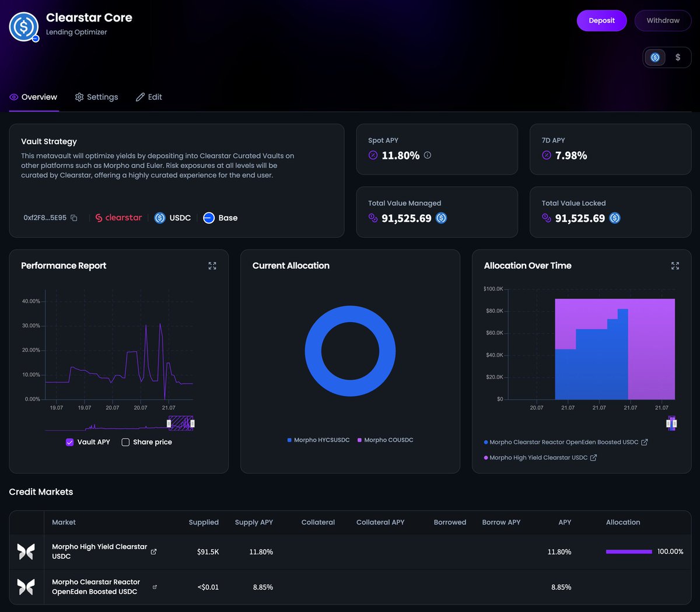The width and height of the screenshot is (700, 612).
Task: Open external link for Reactor OpenEden Boosted USDC market
Action: point(155,587)
